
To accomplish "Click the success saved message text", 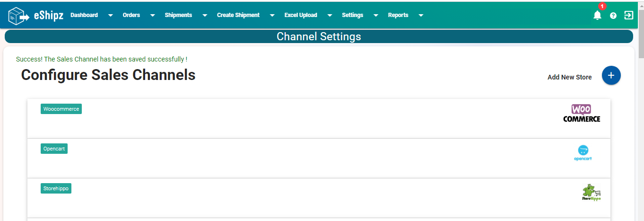I will [102, 59].
